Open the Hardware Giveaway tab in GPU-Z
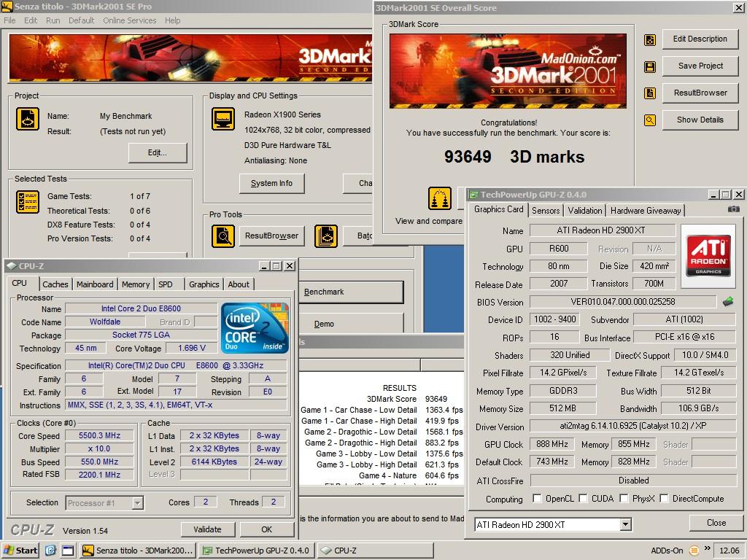The width and height of the screenshot is (747, 560). (646, 211)
